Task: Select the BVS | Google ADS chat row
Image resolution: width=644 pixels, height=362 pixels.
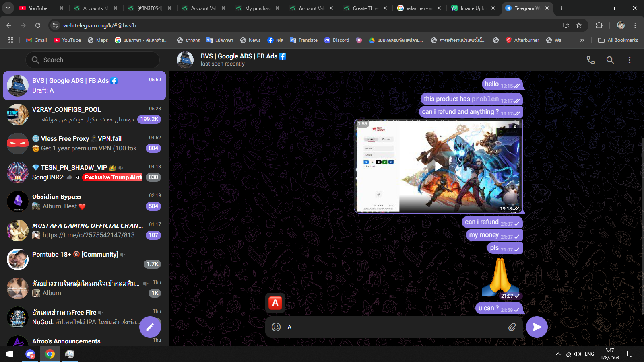Action: point(85,86)
